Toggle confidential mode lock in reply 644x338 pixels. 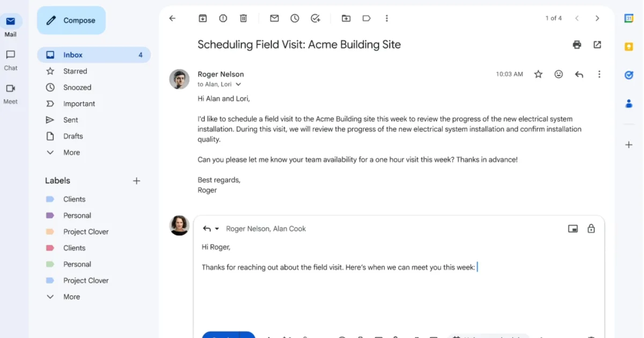pos(591,229)
